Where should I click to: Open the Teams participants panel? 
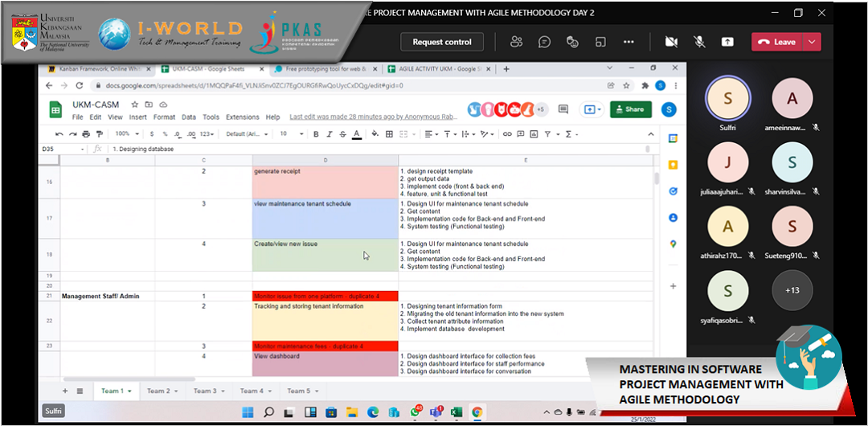pyautogui.click(x=517, y=42)
